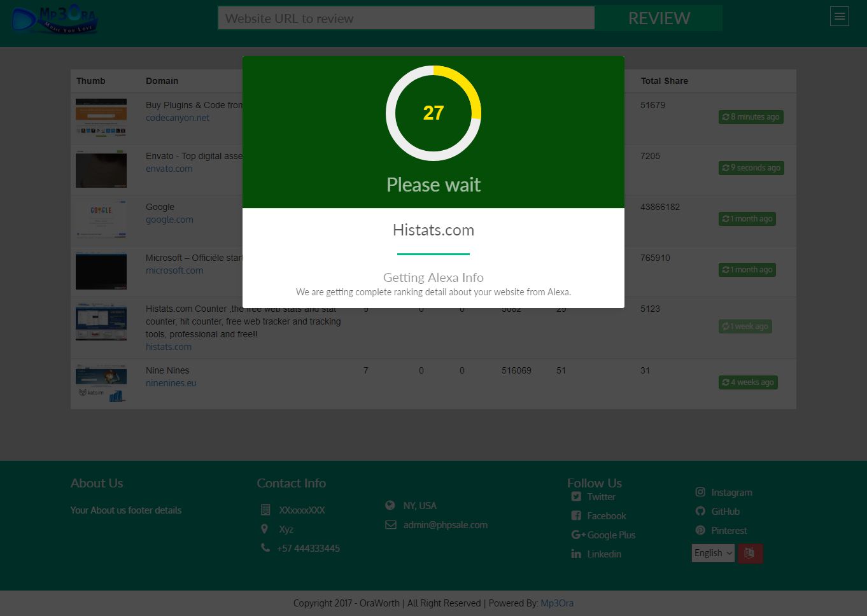Click the Pinterest icon in footer
The width and height of the screenshot is (867, 616).
click(700, 531)
